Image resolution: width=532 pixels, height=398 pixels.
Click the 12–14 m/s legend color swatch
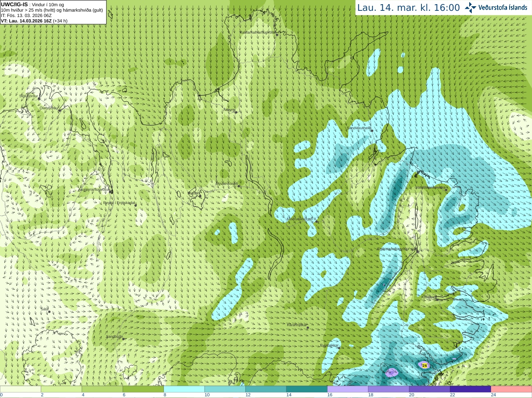(266, 389)
